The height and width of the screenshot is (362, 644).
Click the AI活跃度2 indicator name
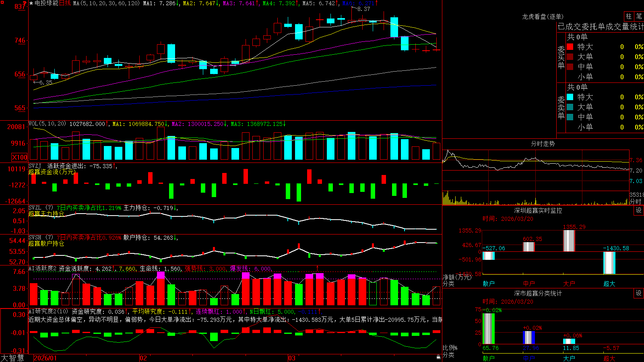(x=43, y=268)
